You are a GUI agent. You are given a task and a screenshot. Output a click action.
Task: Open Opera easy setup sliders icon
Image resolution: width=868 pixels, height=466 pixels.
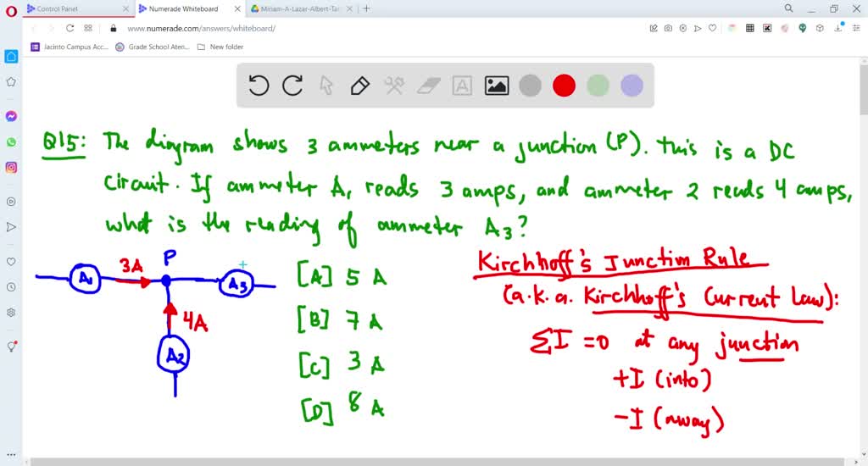855,28
